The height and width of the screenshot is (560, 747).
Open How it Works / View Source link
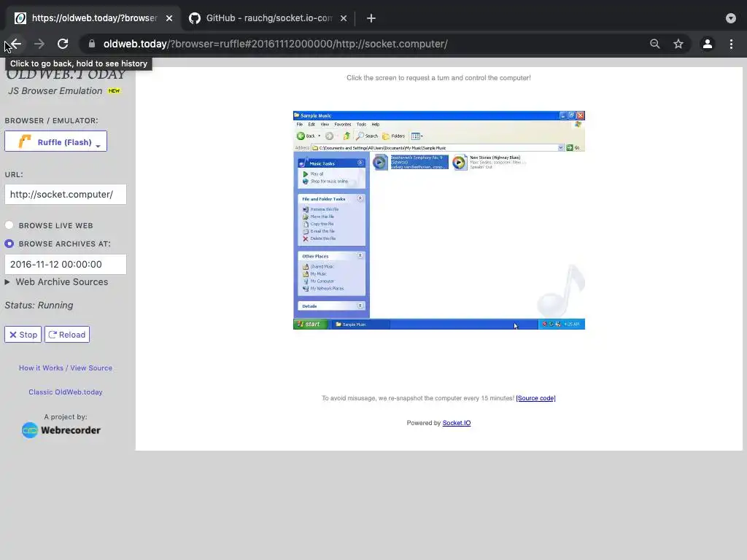[66, 367]
